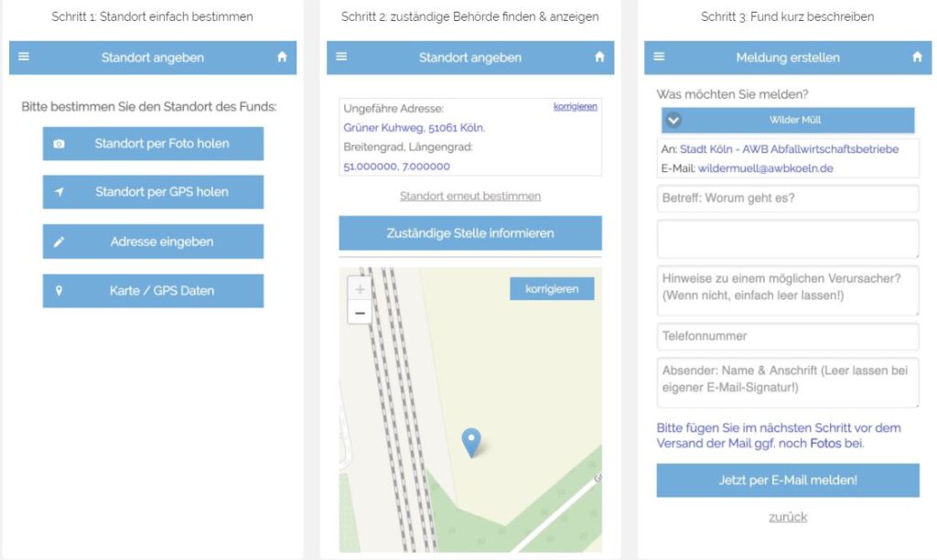Image resolution: width=937 pixels, height=560 pixels.
Task: Choose Standort per Foto holen
Action: point(153,144)
